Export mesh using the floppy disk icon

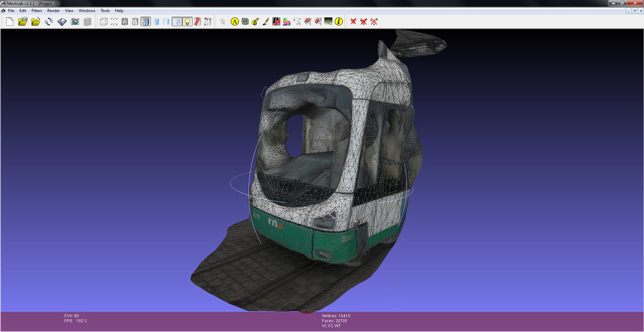[62, 22]
